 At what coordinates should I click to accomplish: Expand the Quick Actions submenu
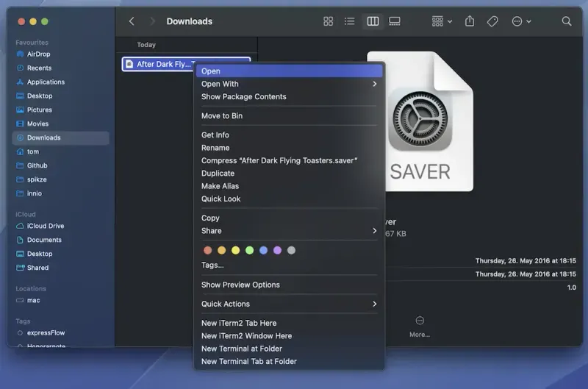289,304
